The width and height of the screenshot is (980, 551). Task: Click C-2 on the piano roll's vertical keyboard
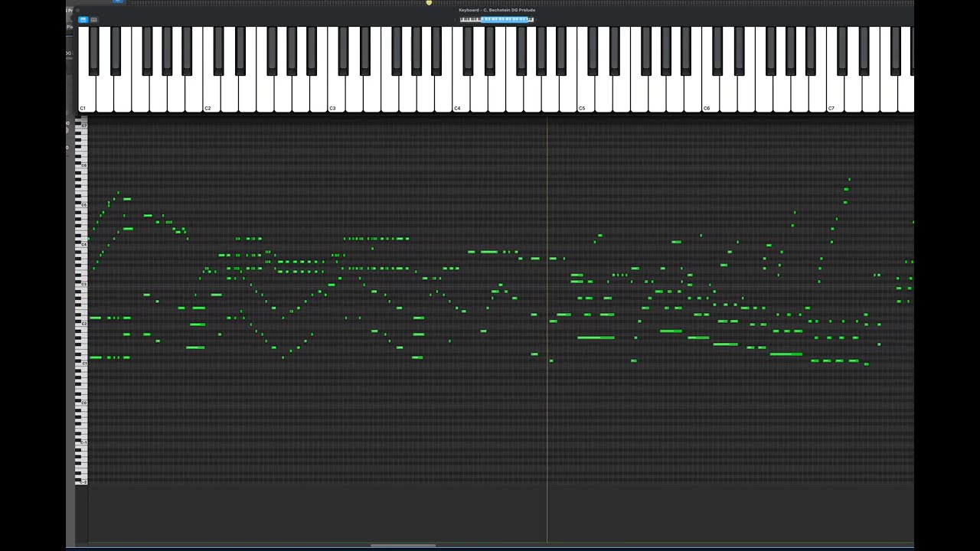82,482
